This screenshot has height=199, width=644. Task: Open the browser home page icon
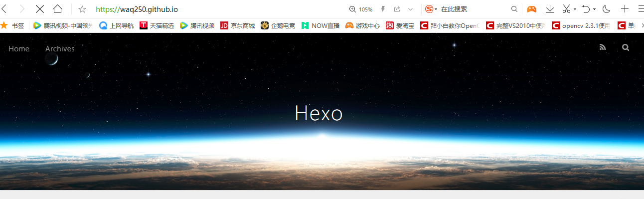click(58, 9)
